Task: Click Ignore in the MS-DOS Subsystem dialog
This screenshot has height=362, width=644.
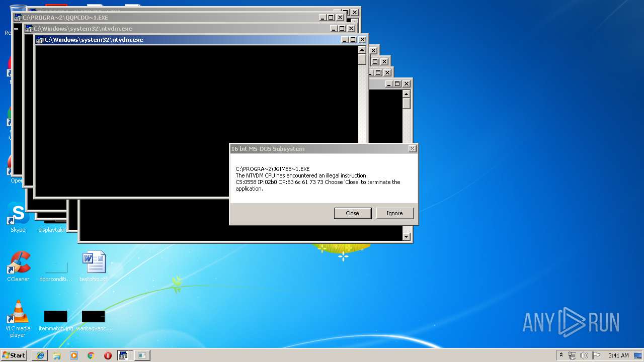Action: [394, 213]
